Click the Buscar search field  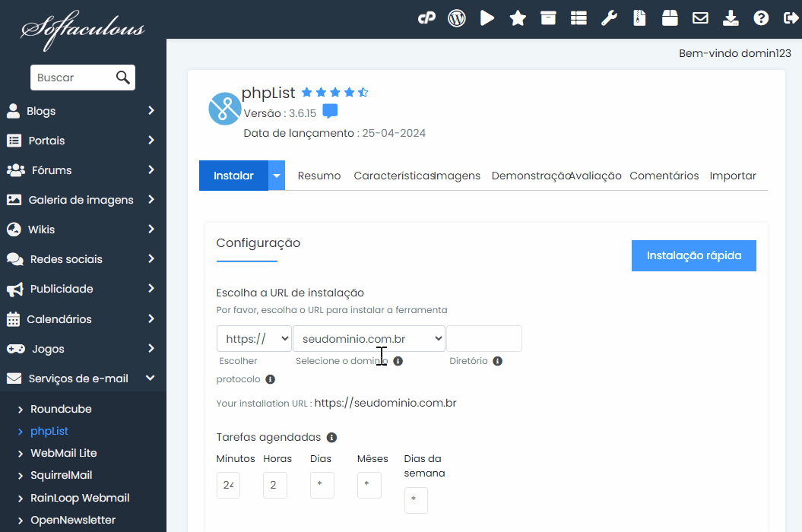pyautogui.click(x=83, y=78)
